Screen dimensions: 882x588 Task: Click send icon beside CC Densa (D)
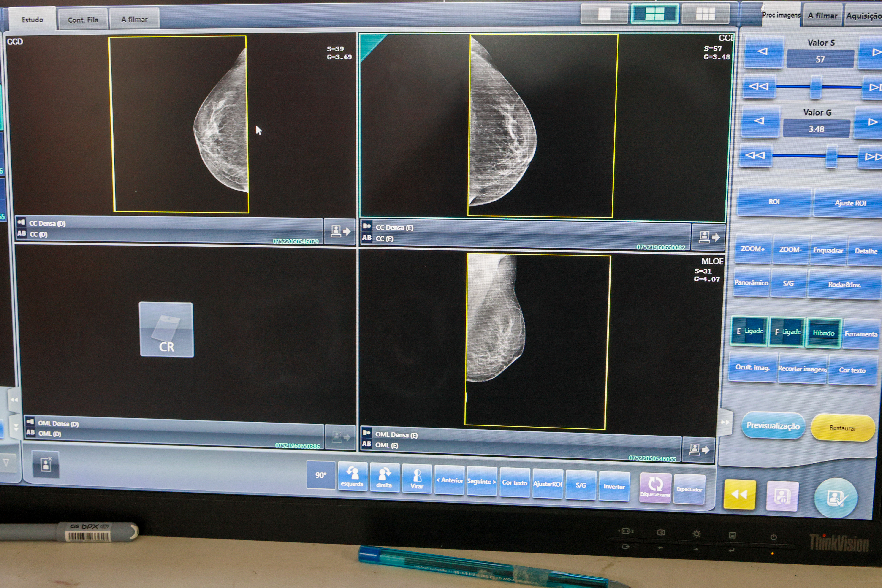pos(340,231)
